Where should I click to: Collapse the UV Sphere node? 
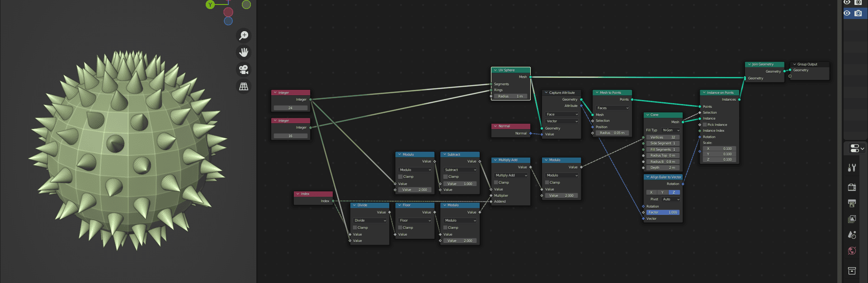pyautogui.click(x=495, y=70)
